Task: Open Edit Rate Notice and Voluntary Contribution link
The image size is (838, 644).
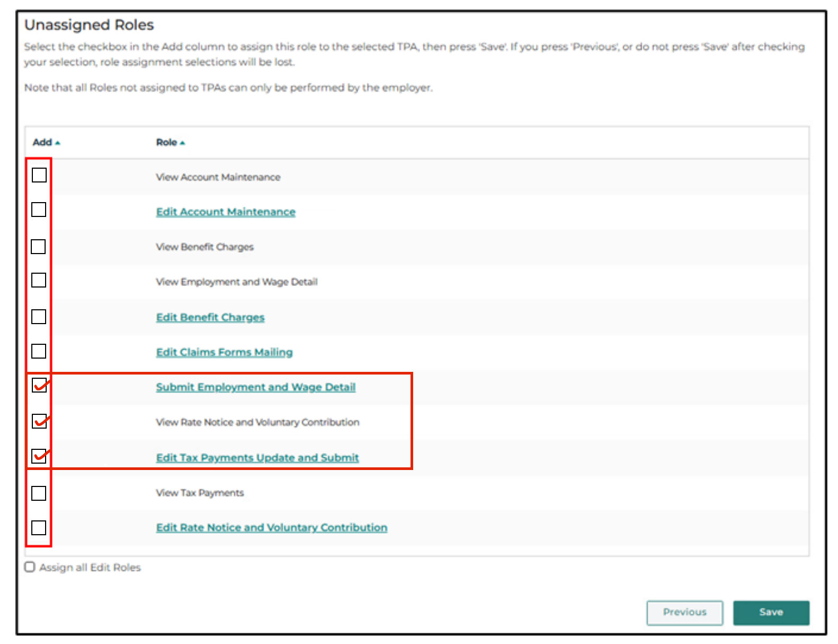Action: (271, 528)
